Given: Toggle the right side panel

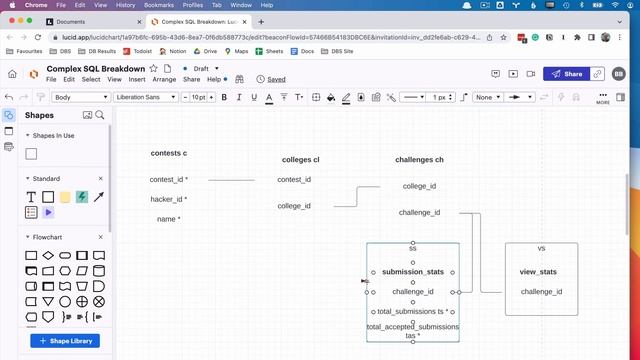Looking at the screenshot, I should [620, 97].
